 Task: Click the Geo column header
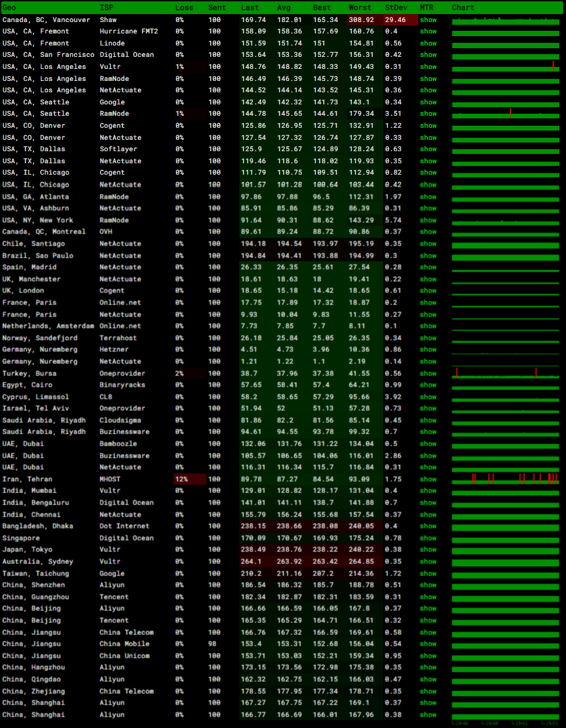tap(9, 7)
